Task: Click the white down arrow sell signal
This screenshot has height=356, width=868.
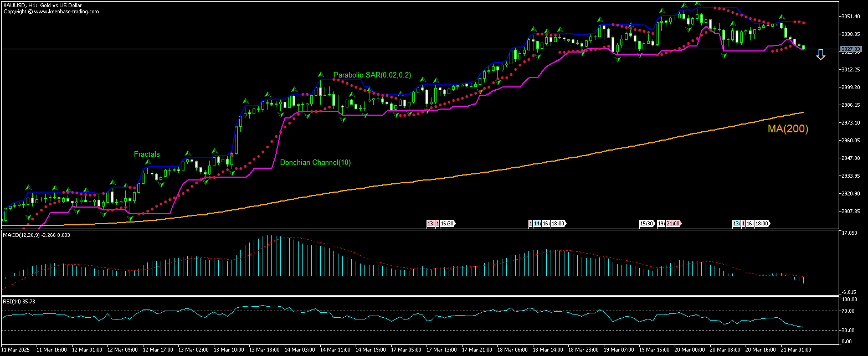Action: [821, 54]
